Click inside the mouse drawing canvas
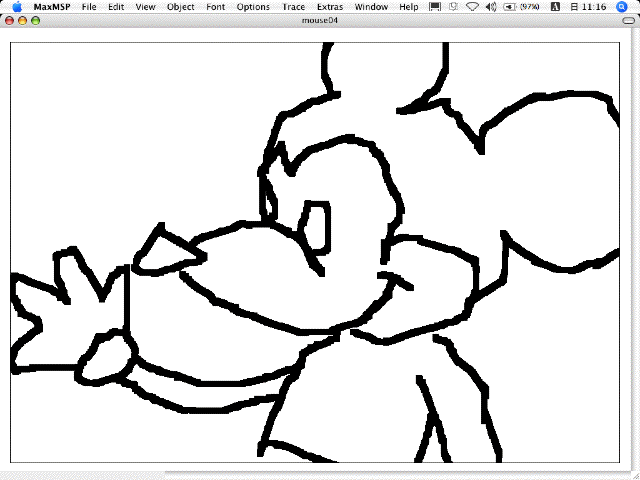Image resolution: width=640 pixels, height=480 pixels. click(x=315, y=252)
